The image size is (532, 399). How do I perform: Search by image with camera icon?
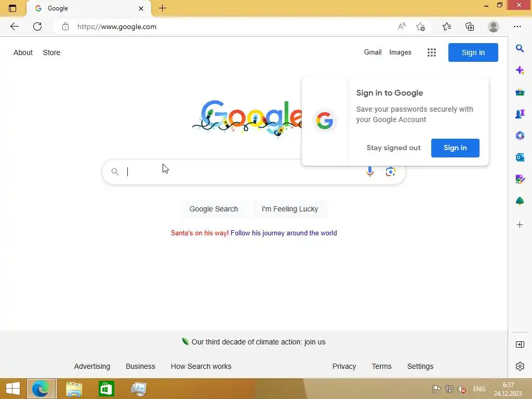pos(390,171)
